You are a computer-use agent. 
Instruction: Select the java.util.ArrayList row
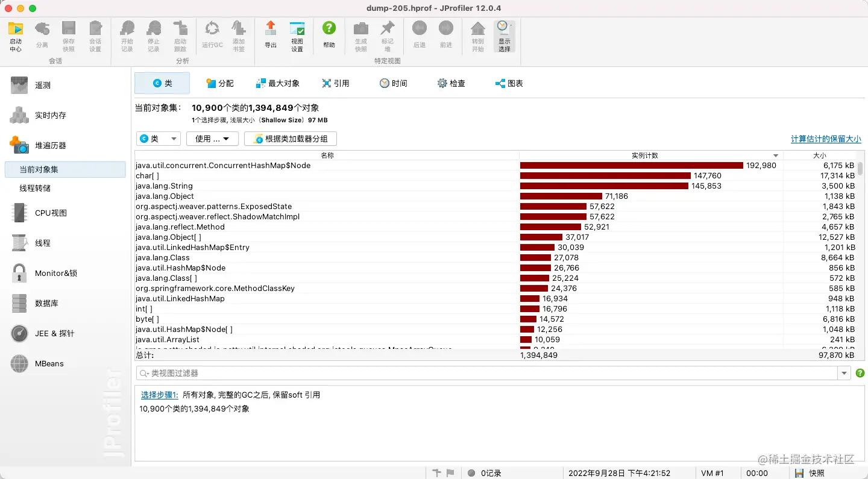pos(495,339)
